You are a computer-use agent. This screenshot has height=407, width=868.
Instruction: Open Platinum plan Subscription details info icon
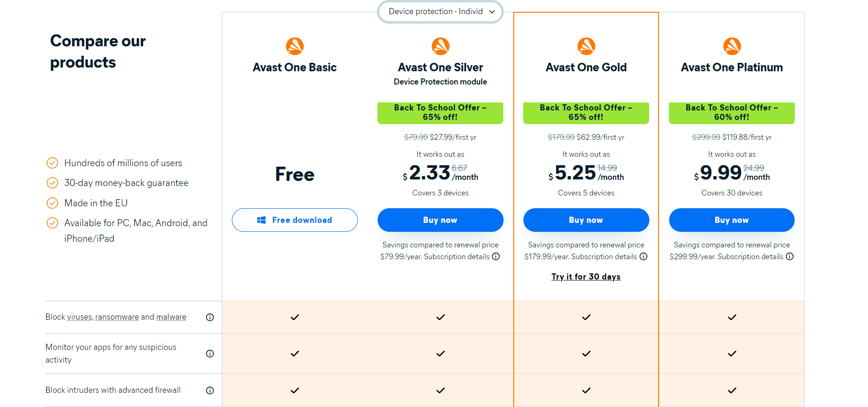coord(790,256)
